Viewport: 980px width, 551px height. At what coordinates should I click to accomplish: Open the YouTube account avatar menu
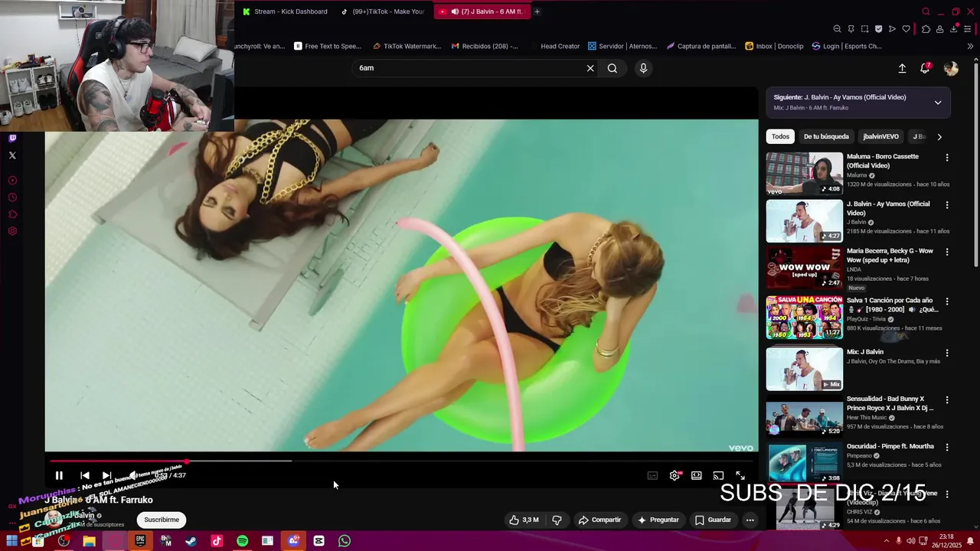tap(951, 68)
